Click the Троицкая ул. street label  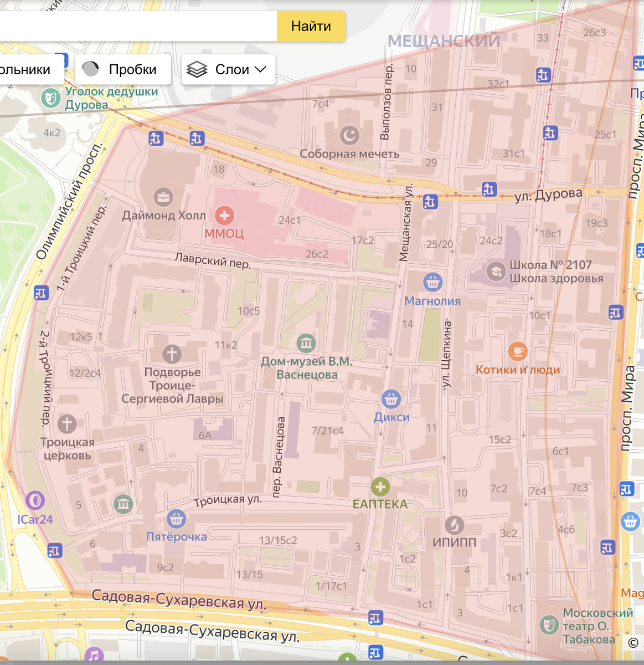coord(228,500)
